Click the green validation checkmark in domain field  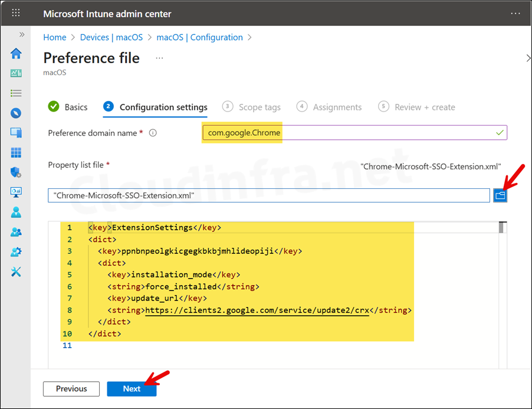click(x=500, y=132)
